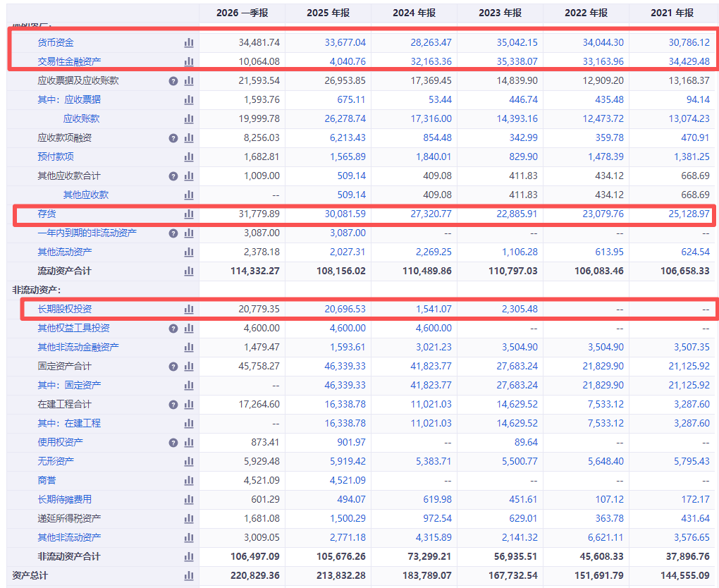The width and height of the screenshot is (719, 588).
Task: Open chart icon for 其他流动资产 row
Action: pyautogui.click(x=188, y=252)
